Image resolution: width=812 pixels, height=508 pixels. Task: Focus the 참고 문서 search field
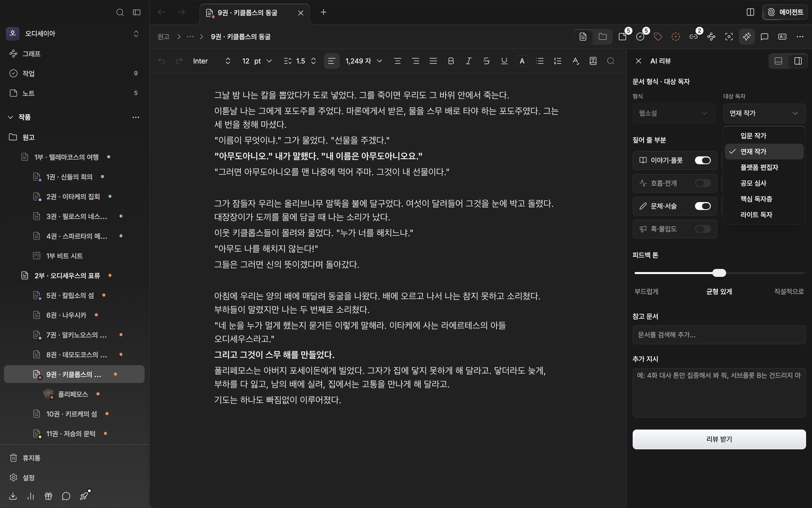(x=719, y=335)
